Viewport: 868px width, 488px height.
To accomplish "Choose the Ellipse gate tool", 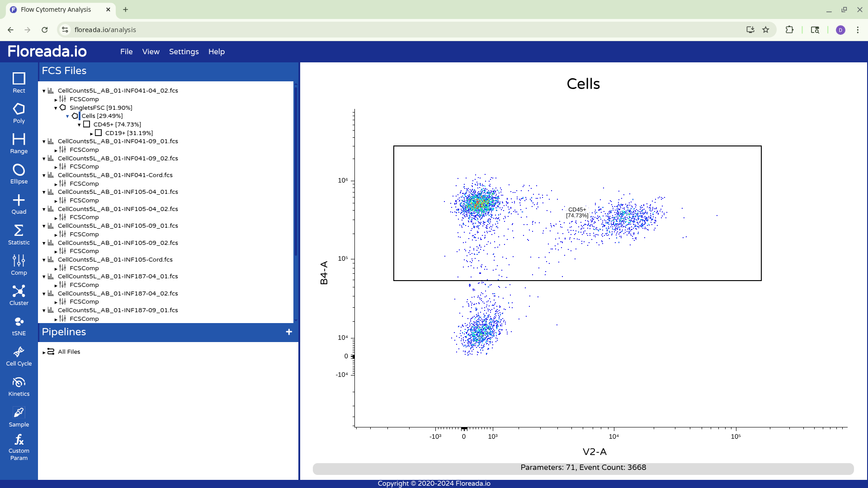I will pos(19,174).
